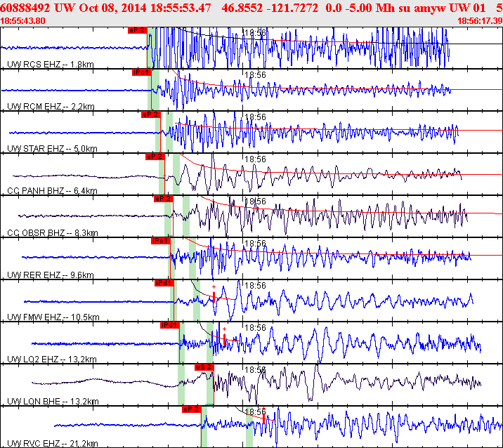Click the red S marker on LO2 trace
The image size is (503, 448).
(x=225, y=339)
